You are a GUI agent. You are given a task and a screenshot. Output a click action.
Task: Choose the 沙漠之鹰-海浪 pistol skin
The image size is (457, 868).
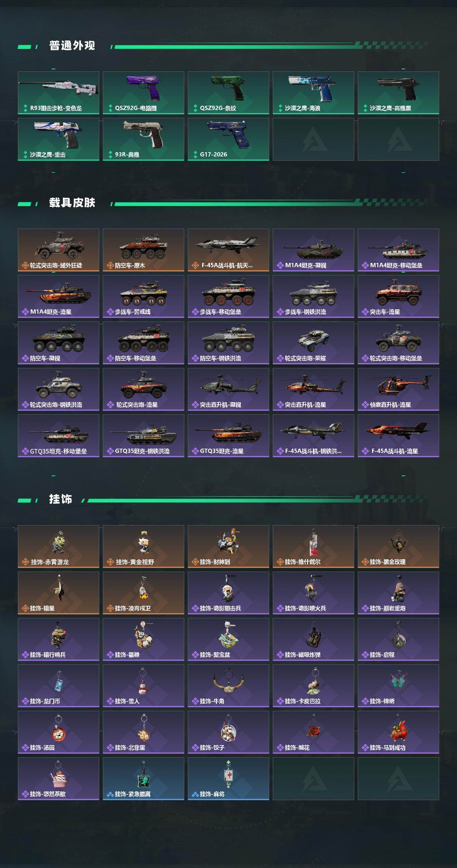click(313, 93)
